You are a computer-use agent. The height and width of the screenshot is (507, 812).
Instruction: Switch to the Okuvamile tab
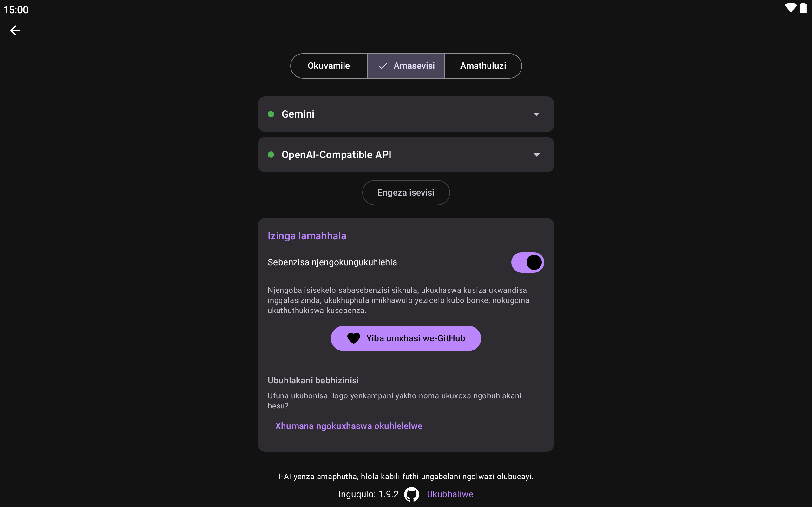[x=329, y=66]
